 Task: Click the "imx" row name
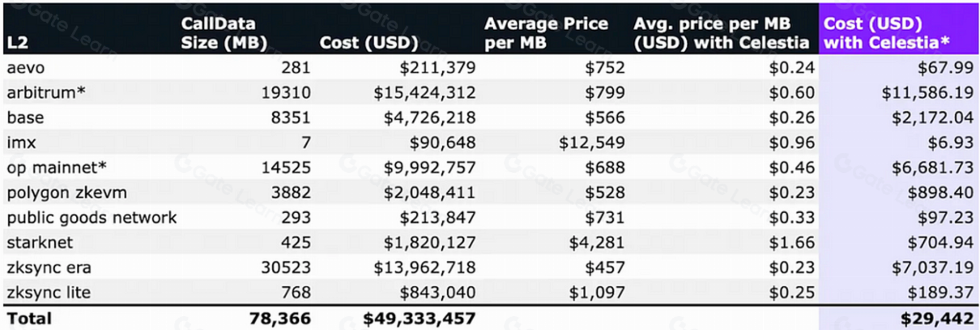[19, 142]
